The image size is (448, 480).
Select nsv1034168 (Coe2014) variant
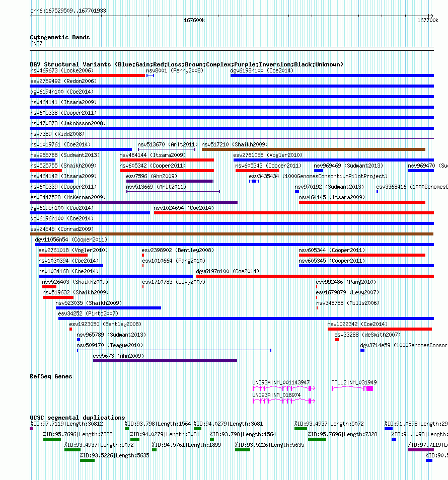pos(116,276)
